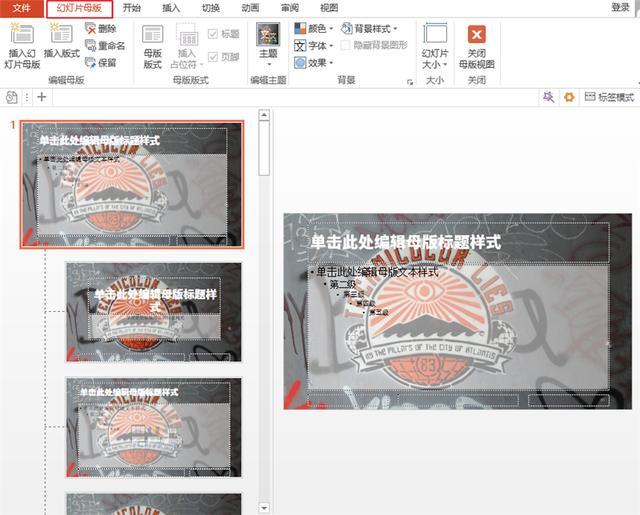The height and width of the screenshot is (515, 640).
Task: Open the 文件 menu
Action: (22, 8)
